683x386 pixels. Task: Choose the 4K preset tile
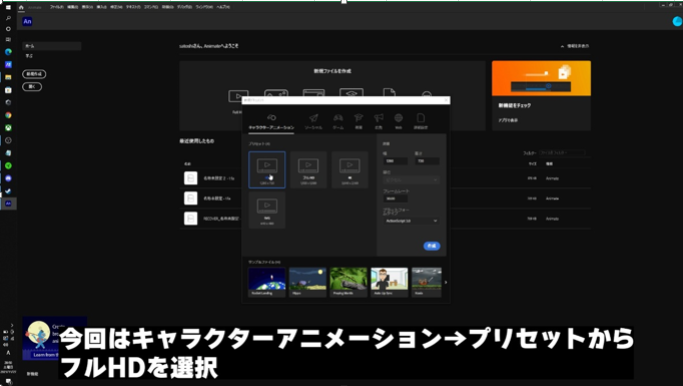(x=350, y=169)
